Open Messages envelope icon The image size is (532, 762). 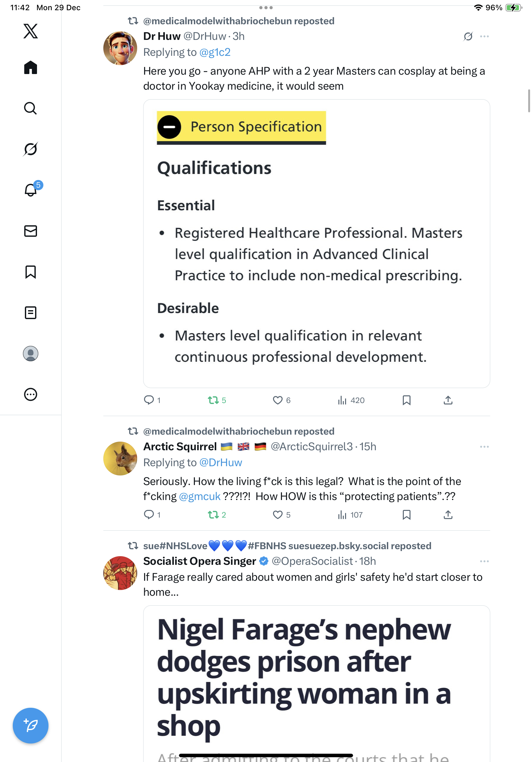click(31, 231)
